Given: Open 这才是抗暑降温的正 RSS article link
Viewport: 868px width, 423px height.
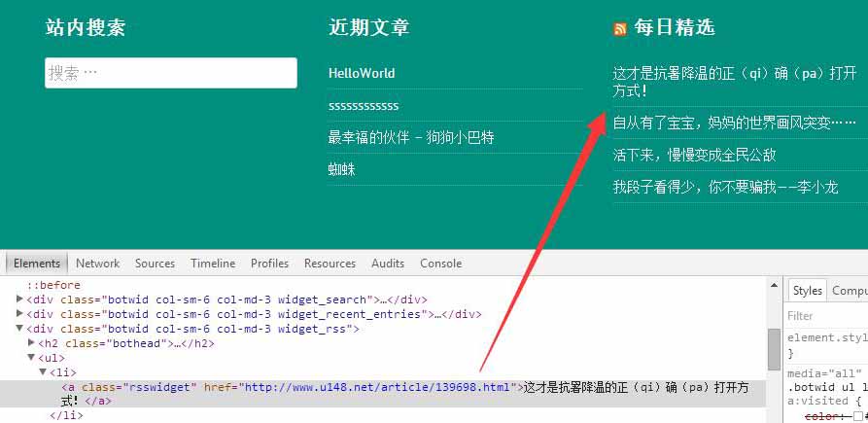Looking at the screenshot, I should tap(734, 82).
